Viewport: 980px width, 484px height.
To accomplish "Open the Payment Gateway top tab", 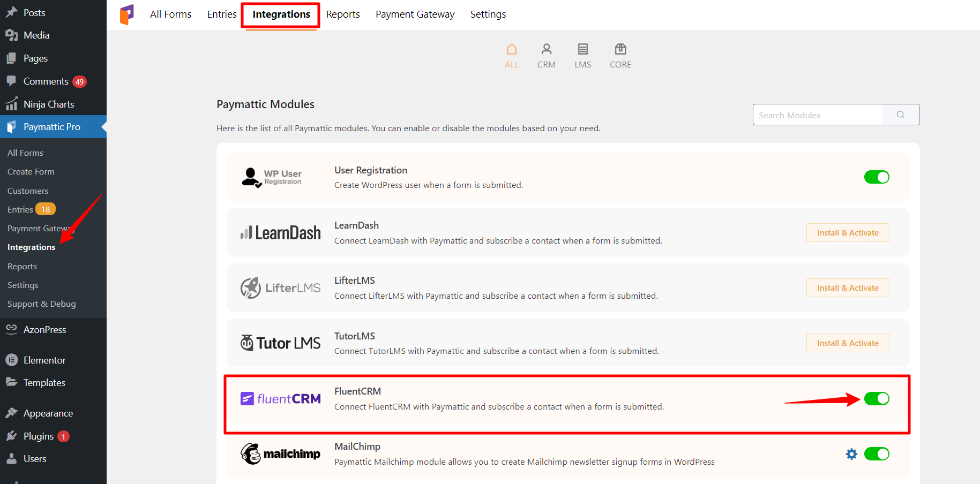I will tap(415, 14).
